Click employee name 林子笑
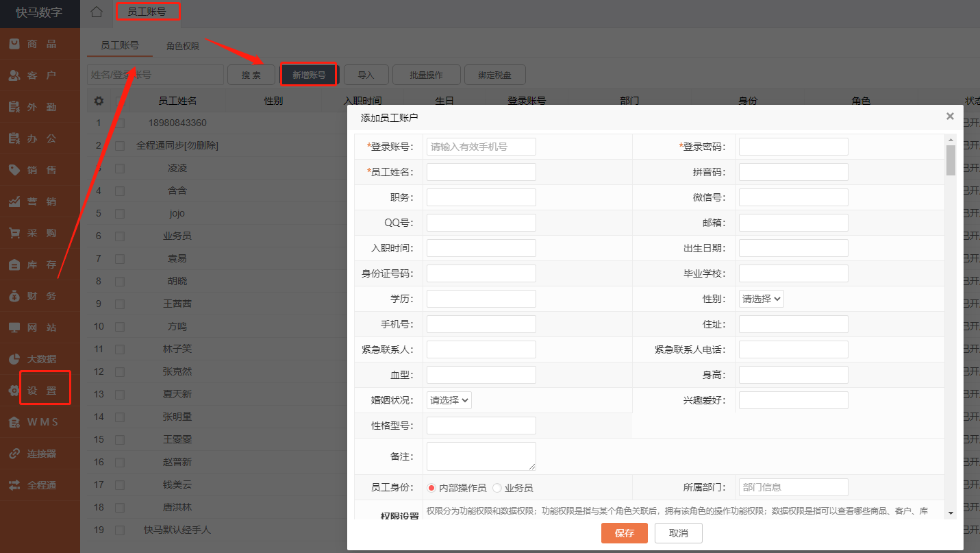Image resolution: width=980 pixels, height=553 pixels. 177,349
